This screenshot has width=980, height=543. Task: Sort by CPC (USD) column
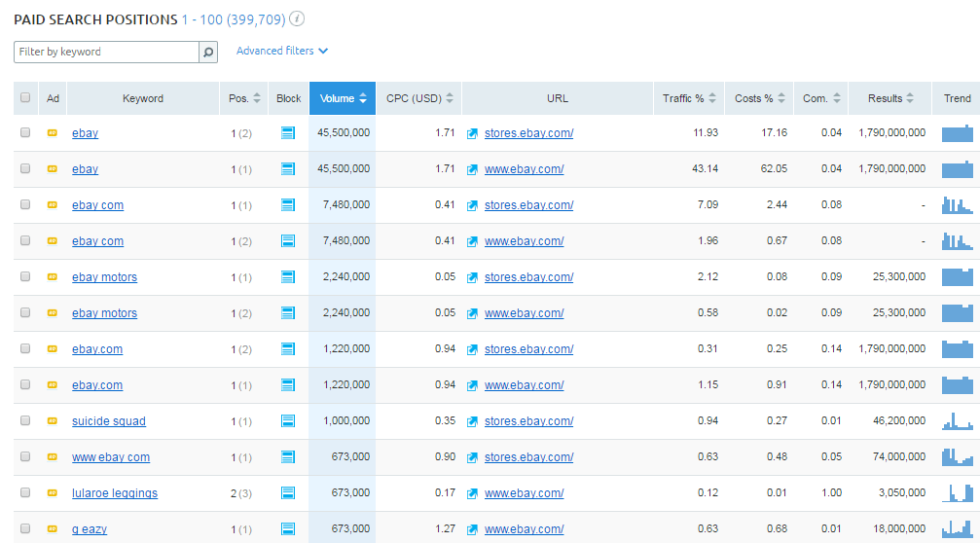pyautogui.click(x=419, y=98)
